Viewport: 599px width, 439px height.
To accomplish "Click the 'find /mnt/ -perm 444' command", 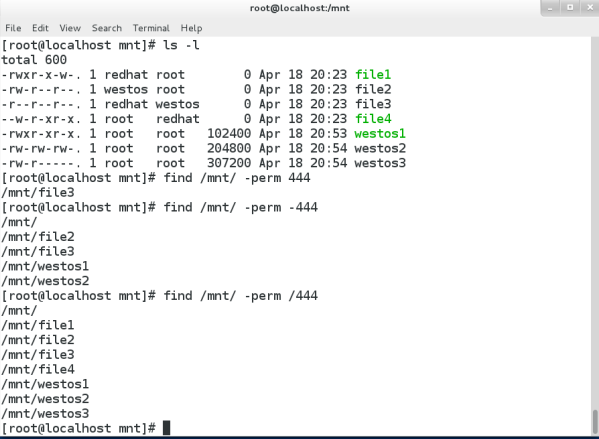I will point(237,178).
